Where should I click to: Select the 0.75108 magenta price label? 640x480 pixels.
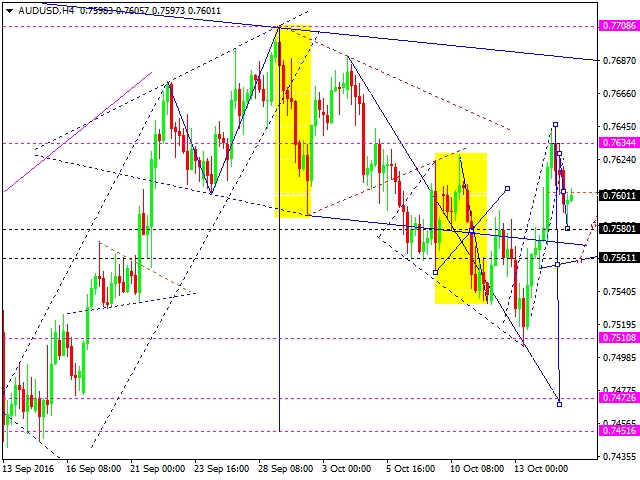pos(619,338)
